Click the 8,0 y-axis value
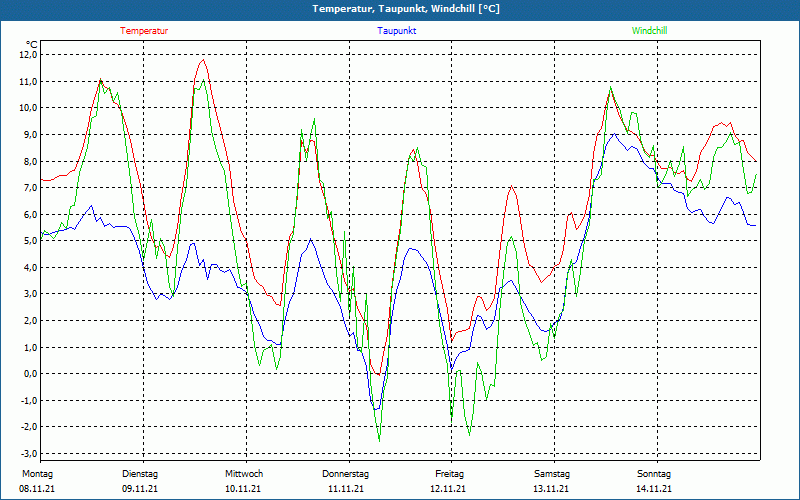This screenshot has width=800, height=500. [x=31, y=161]
